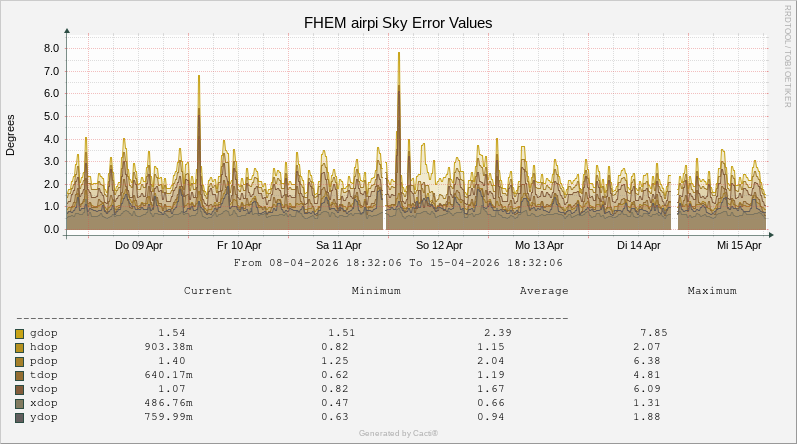Image resolution: width=797 pixels, height=444 pixels.
Task: Click the Mi 15 Apr date label
Action: 739,245
